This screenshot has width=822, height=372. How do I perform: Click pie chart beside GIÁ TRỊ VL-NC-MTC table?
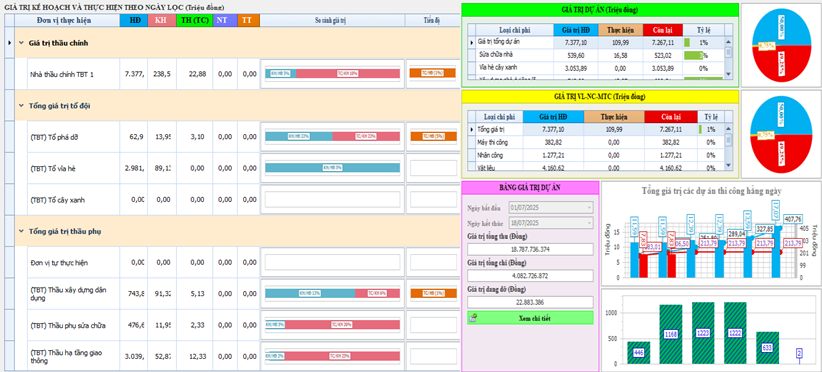[x=781, y=134]
